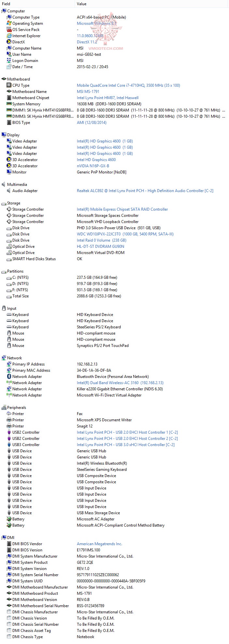Click the Storage section icon
Viewport: 229px width, 644px height.
point(4,203)
